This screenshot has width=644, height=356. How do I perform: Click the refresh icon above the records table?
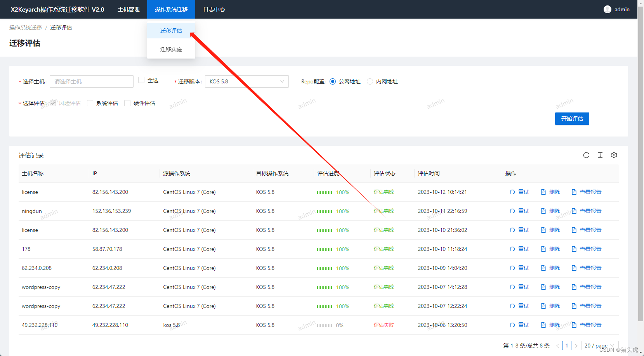pyautogui.click(x=586, y=155)
